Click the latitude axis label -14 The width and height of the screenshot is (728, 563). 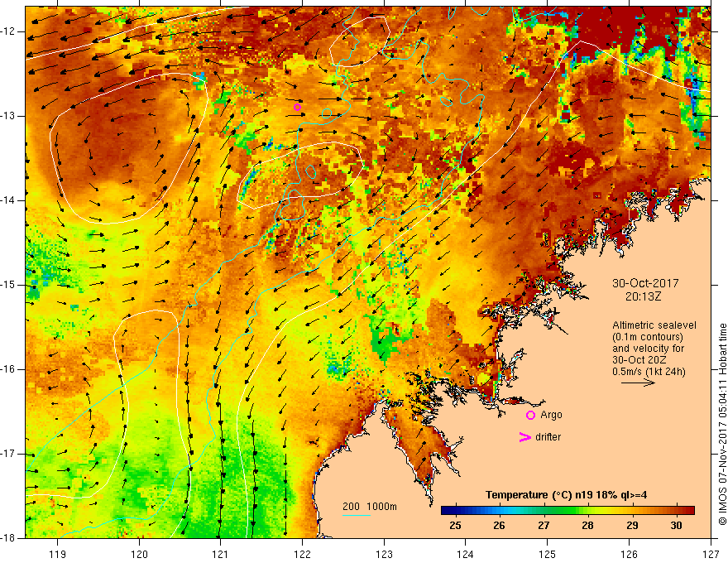[8, 200]
